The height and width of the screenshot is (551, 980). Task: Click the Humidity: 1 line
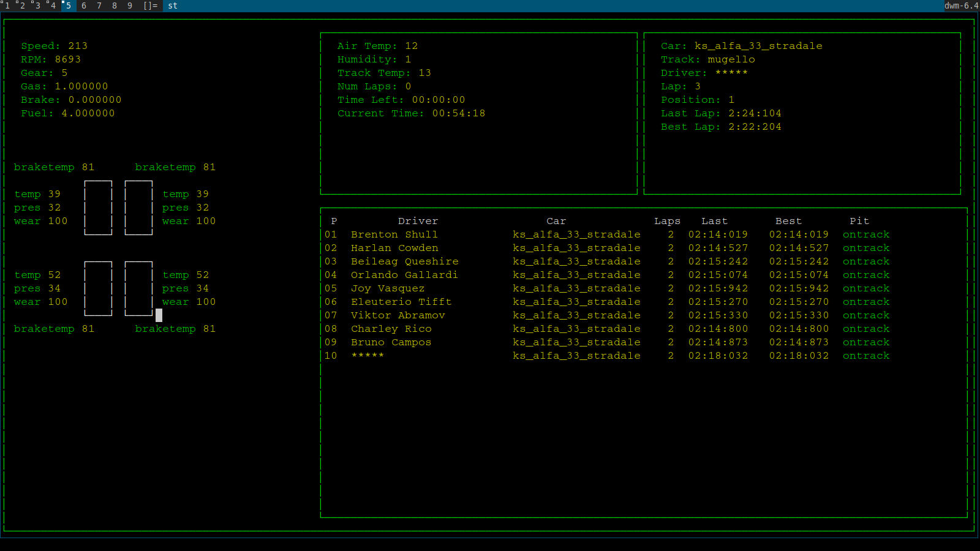click(374, 59)
